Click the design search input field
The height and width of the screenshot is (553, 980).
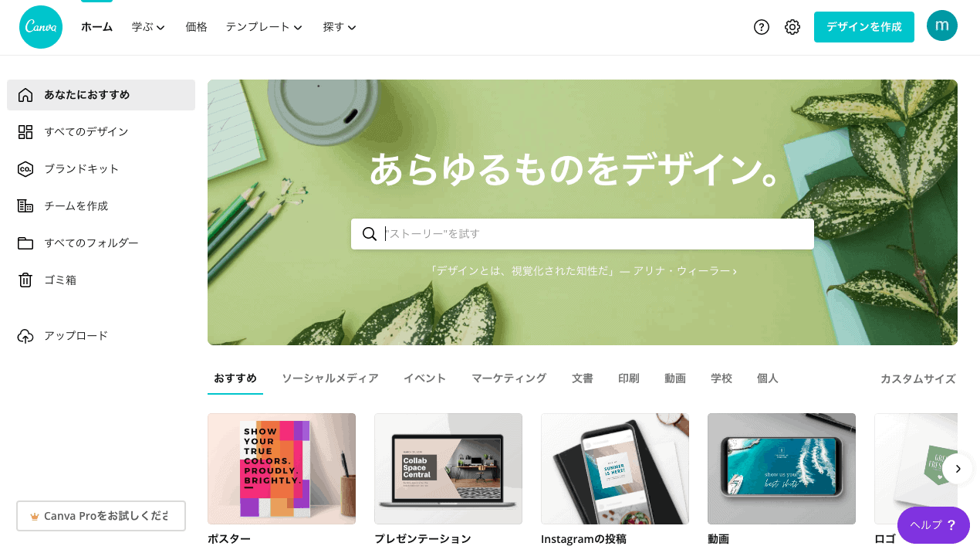(x=583, y=234)
